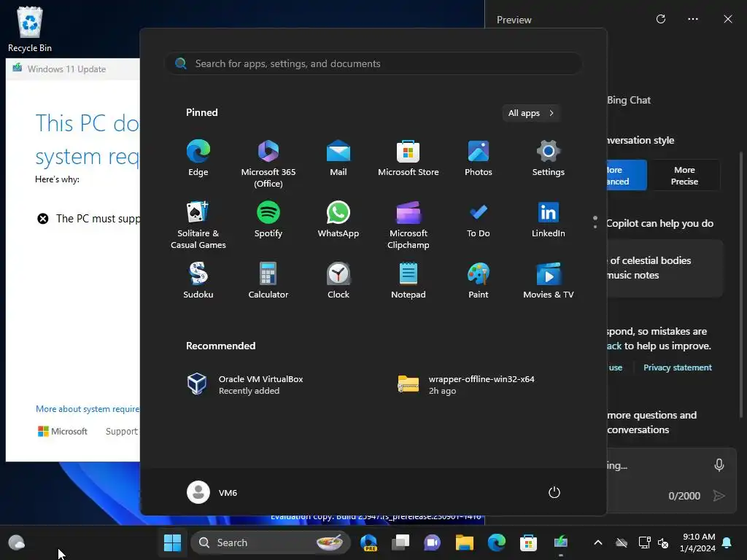Image resolution: width=747 pixels, height=560 pixels.
Task: Open Microsoft Clipchamp
Action: pos(409,225)
